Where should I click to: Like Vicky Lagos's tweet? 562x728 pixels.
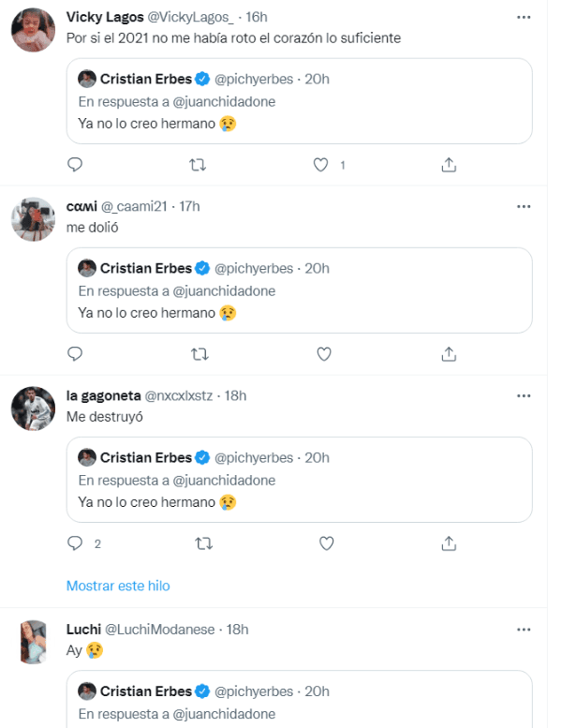coord(322,164)
